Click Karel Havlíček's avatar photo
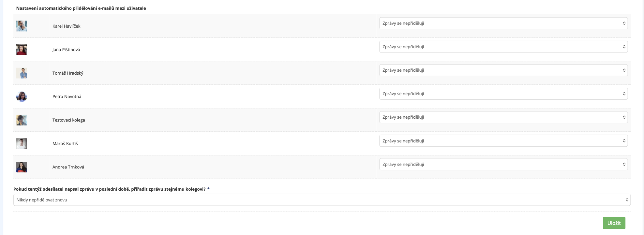644x235 pixels. (x=22, y=26)
